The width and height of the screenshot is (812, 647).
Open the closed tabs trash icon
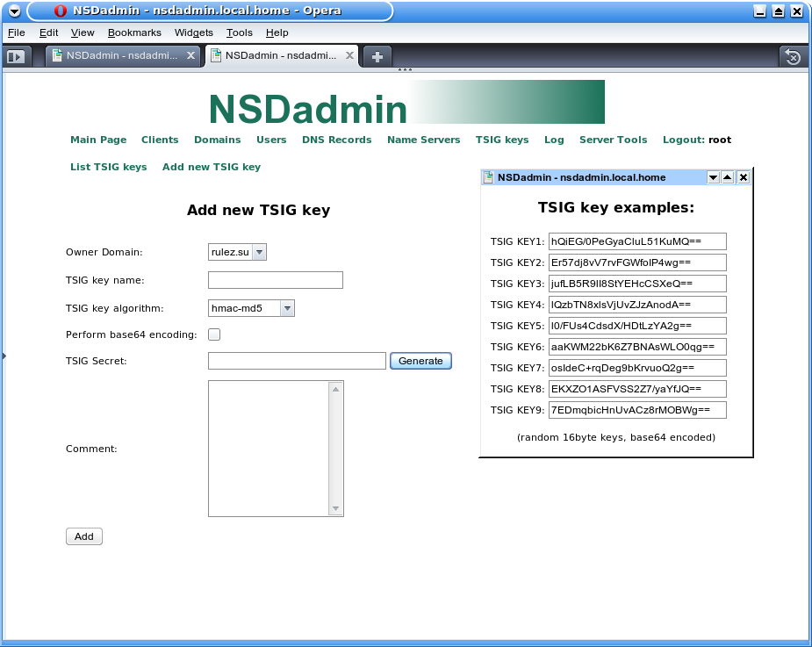click(x=792, y=56)
